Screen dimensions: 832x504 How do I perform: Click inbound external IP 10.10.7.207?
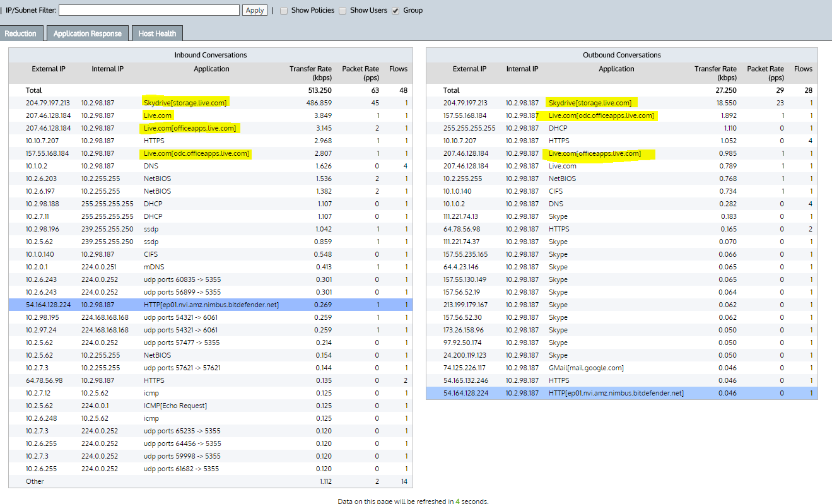[42, 141]
